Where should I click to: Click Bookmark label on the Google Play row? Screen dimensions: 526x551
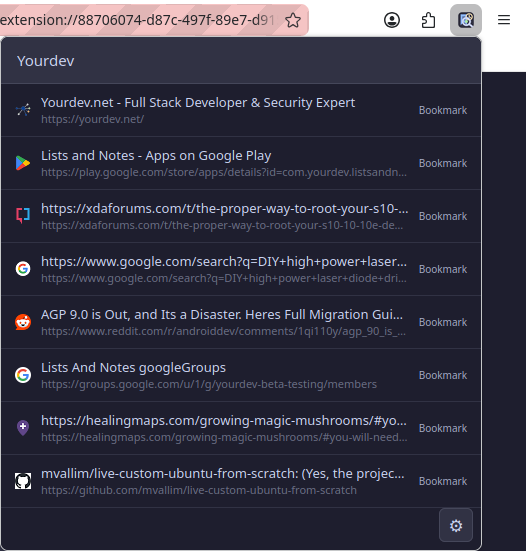tap(443, 163)
